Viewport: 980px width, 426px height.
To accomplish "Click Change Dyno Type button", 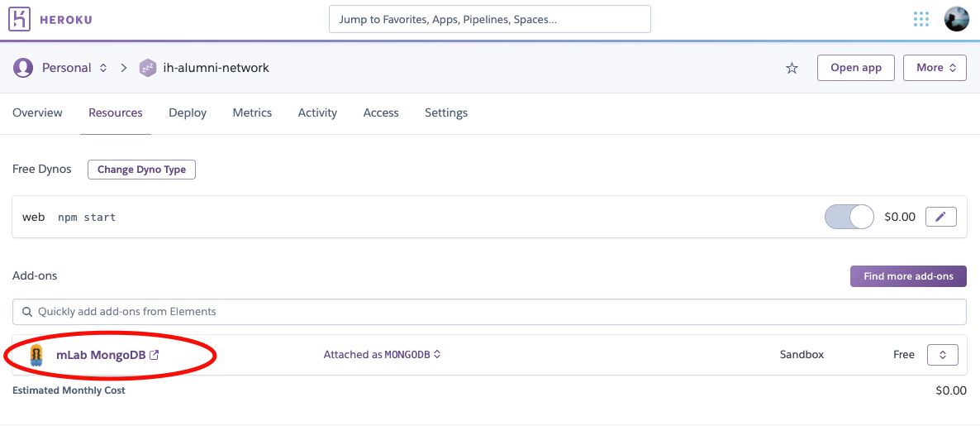I will pos(141,170).
